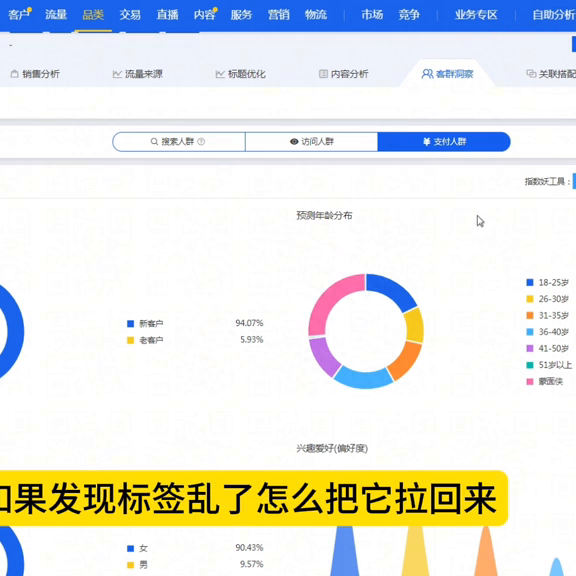Toggle the pink bottom age legend swatch
Viewport: 576px width, 576px height.
pyautogui.click(x=530, y=381)
